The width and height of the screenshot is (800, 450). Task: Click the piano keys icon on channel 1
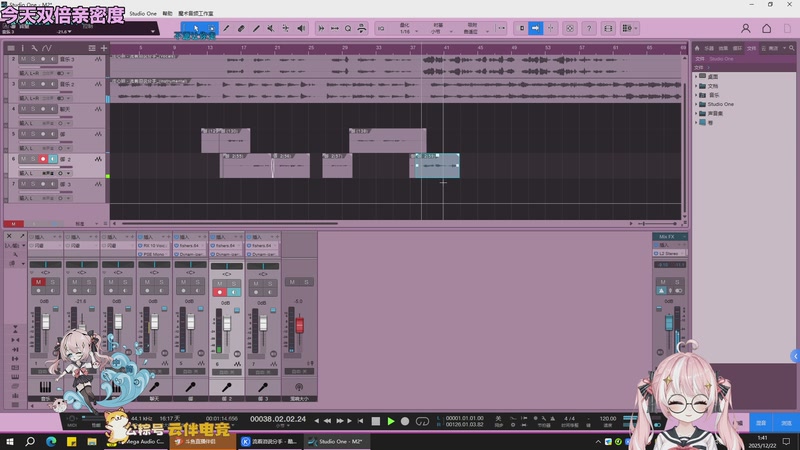[45, 387]
